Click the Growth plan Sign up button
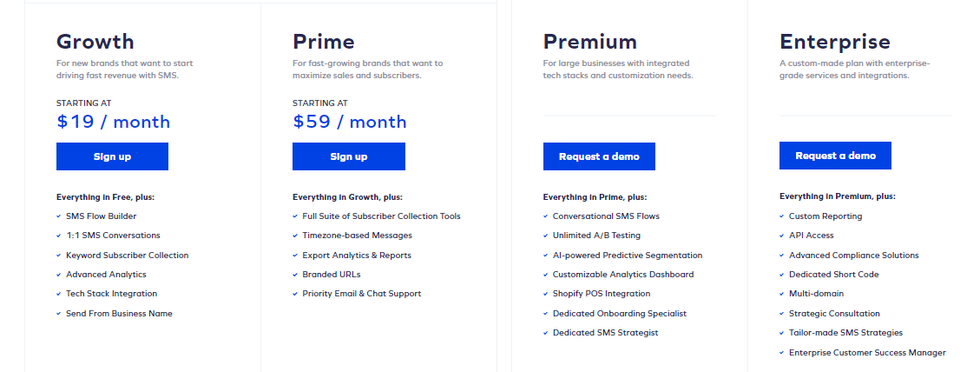 pyautogui.click(x=113, y=156)
